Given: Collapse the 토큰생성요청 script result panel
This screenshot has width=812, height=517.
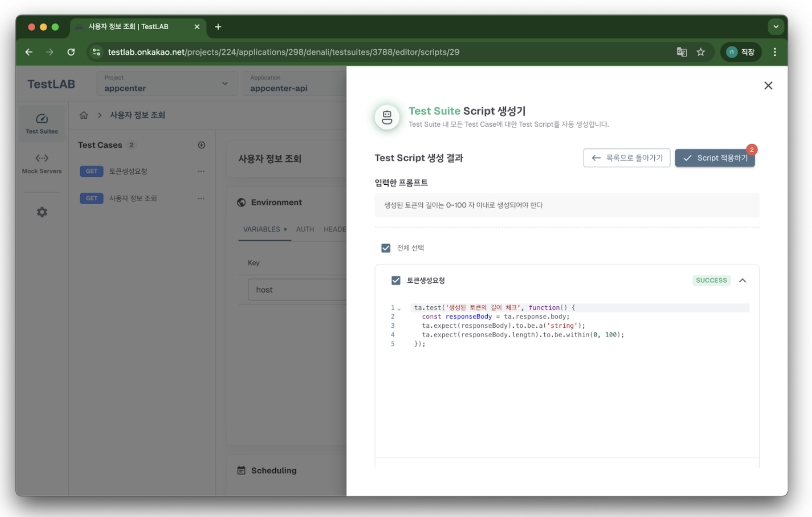Looking at the screenshot, I should coord(743,280).
